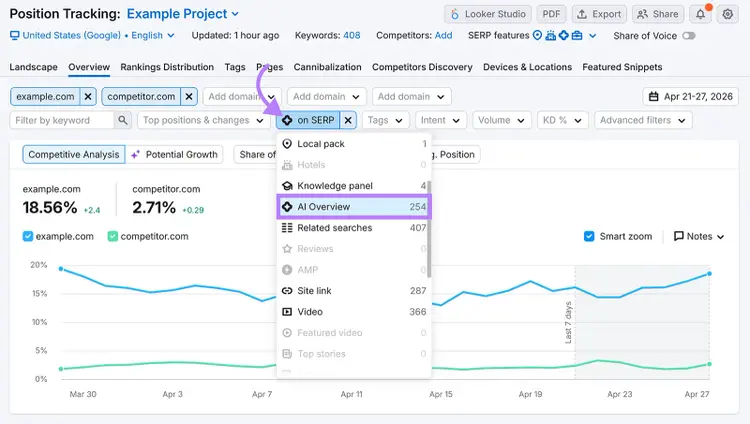Click the Competitors Add link
The width and height of the screenshot is (750, 424).
pos(443,35)
